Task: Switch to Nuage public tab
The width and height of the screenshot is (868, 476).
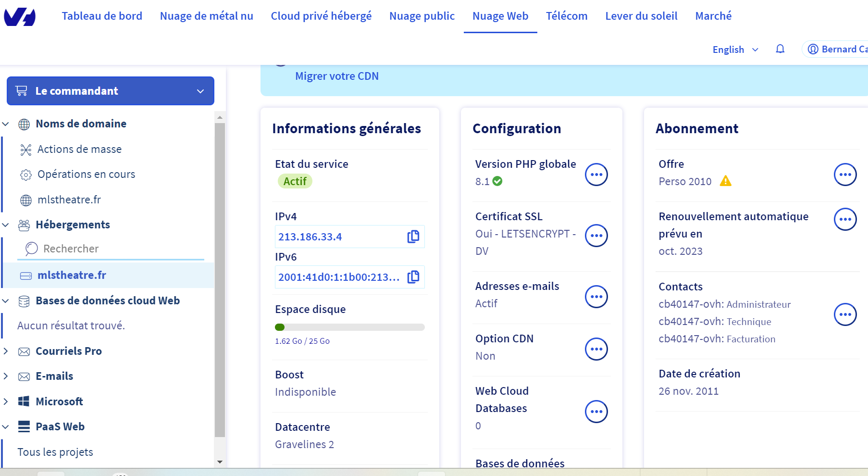Action: click(x=422, y=16)
